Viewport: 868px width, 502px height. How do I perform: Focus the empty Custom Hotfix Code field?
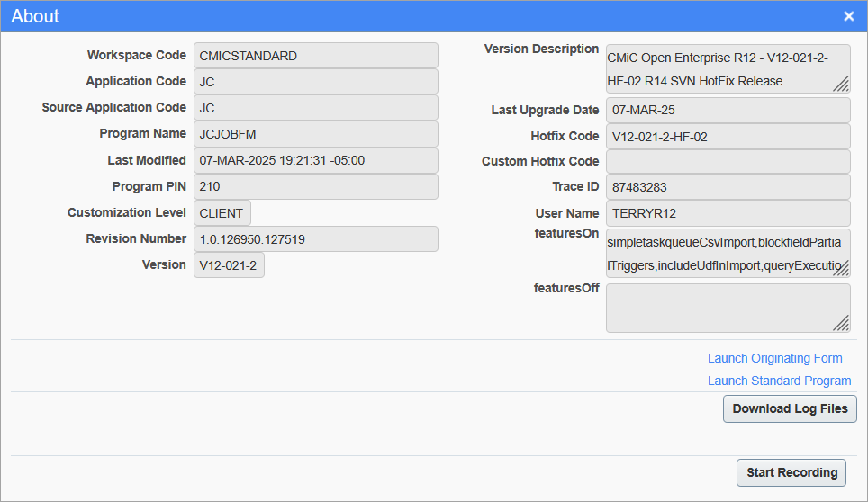pyautogui.click(x=728, y=161)
